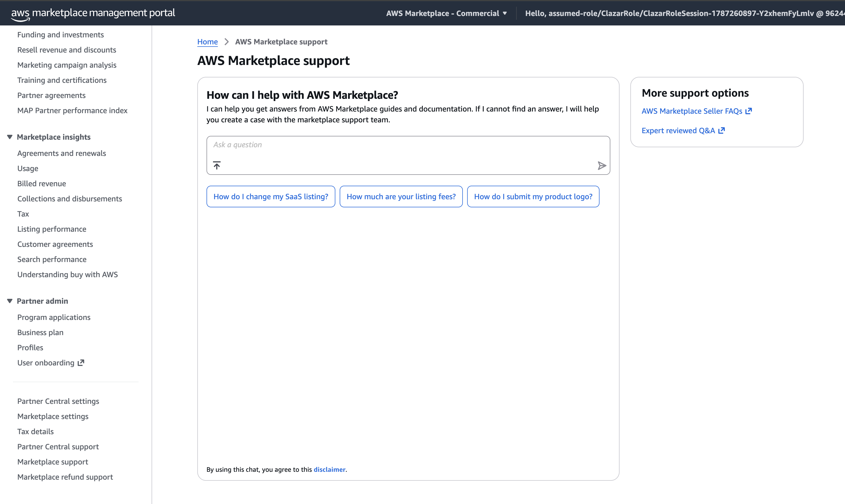Open Search performance
Viewport: 845px width, 504px height.
pyautogui.click(x=52, y=260)
